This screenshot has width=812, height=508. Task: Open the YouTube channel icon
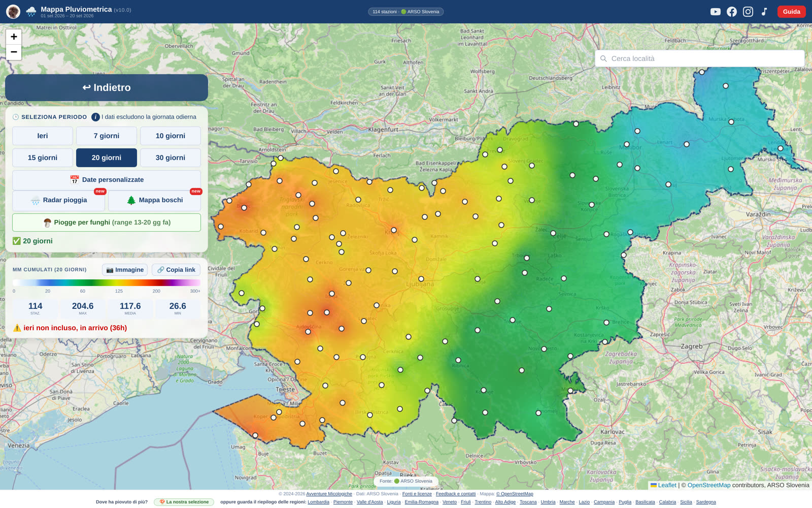[x=715, y=12]
